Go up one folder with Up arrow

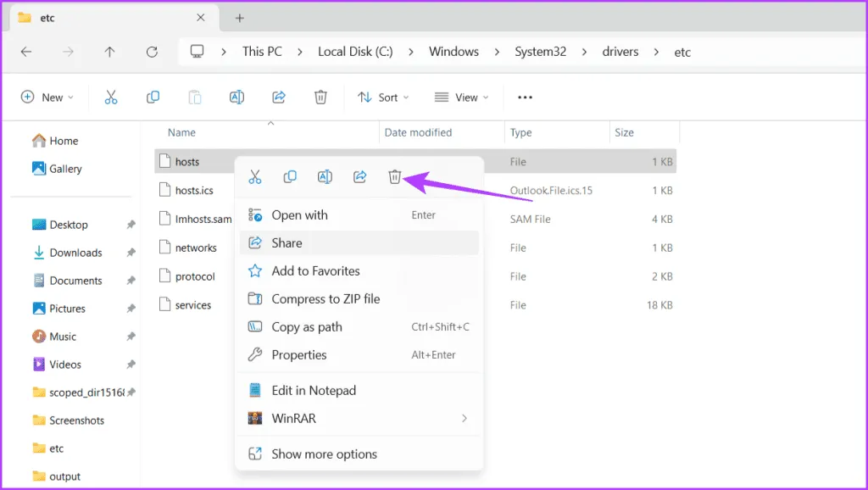coord(109,52)
